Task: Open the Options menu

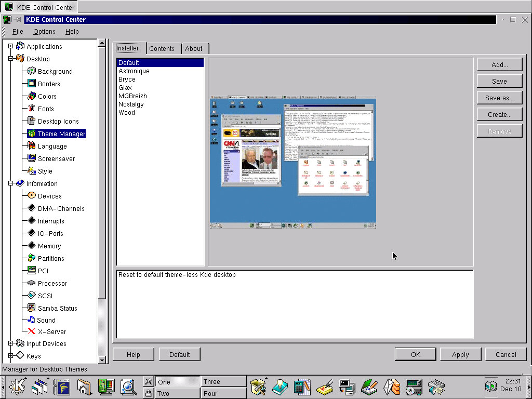Action: 44,32
